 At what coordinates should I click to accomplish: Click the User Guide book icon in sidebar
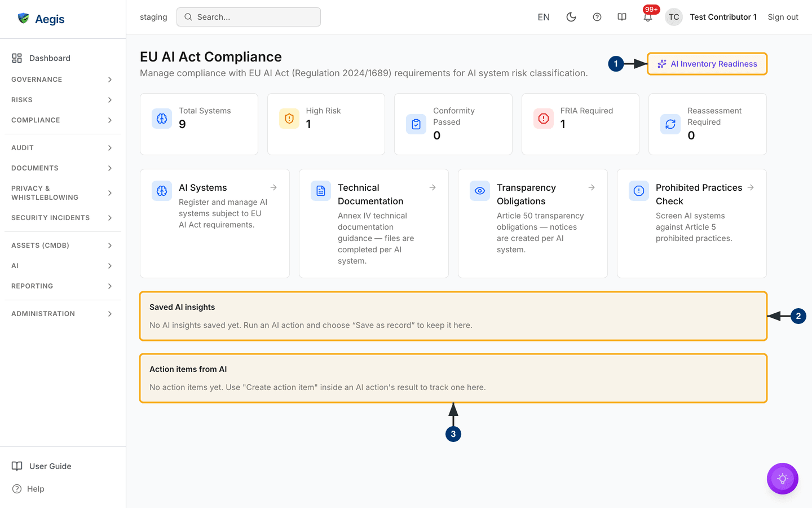17,466
